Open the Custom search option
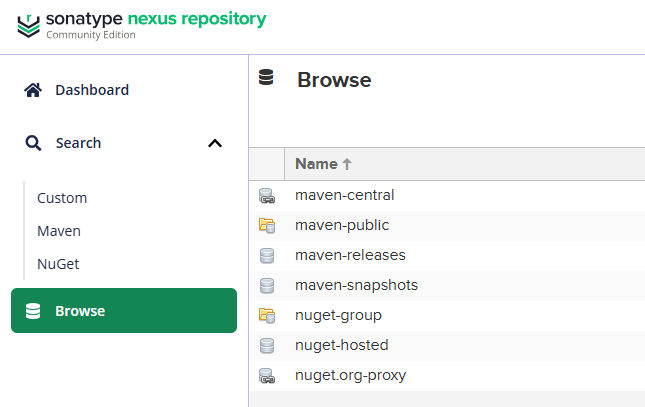645x407 pixels. 62,198
